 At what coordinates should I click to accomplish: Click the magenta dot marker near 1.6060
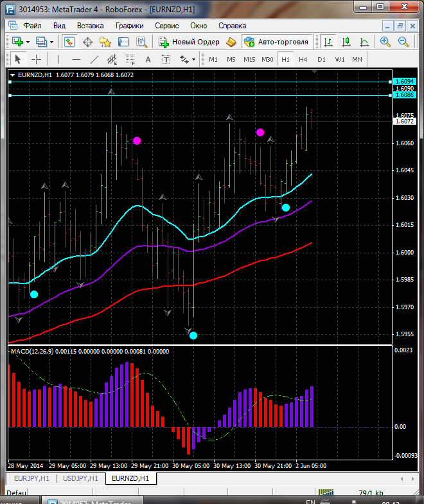click(x=136, y=141)
